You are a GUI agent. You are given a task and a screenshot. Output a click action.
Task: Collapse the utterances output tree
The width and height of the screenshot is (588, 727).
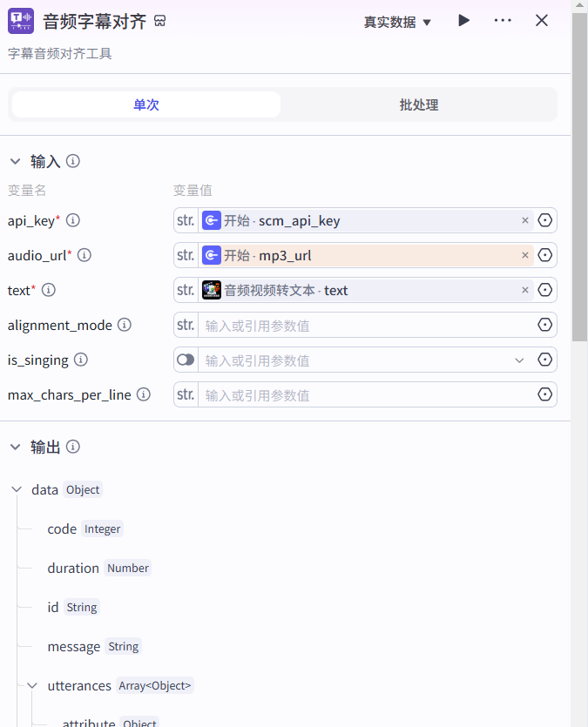pyautogui.click(x=32, y=685)
